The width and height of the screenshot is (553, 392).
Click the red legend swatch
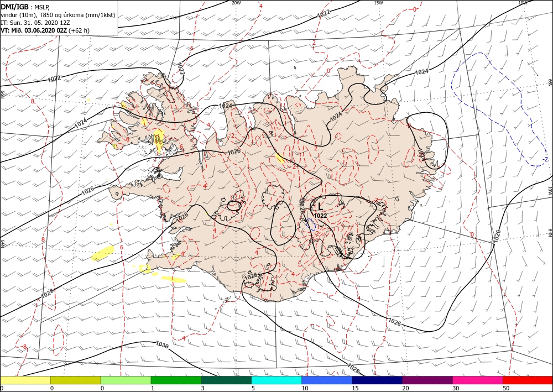click(528, 380)
